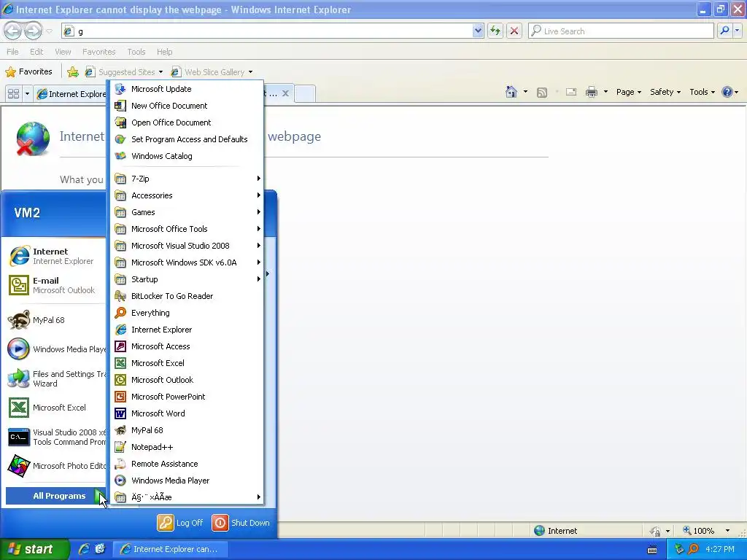The height and width of the screenshot is (560, 747).
Task: Click the Print icon in command bar
Action: 591,92
